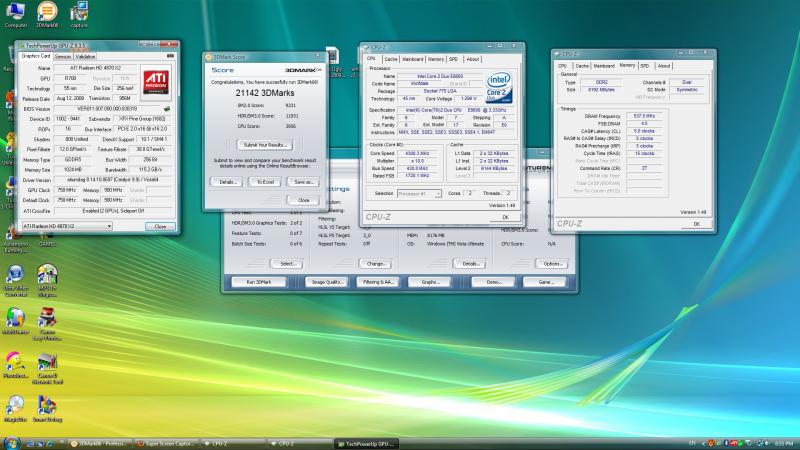This screenshot has height=450, width=800.
Task: Click the To Excel button
Action: coord(265,182)
